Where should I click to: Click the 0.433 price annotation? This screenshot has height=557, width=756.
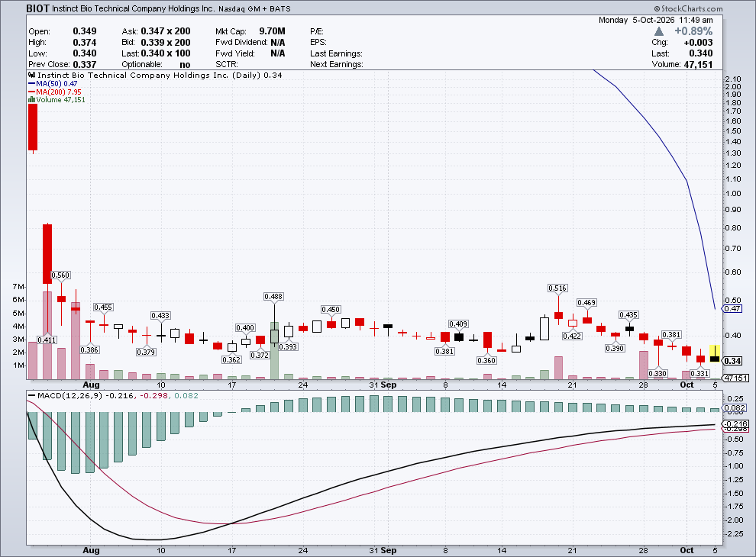(160, 316)
